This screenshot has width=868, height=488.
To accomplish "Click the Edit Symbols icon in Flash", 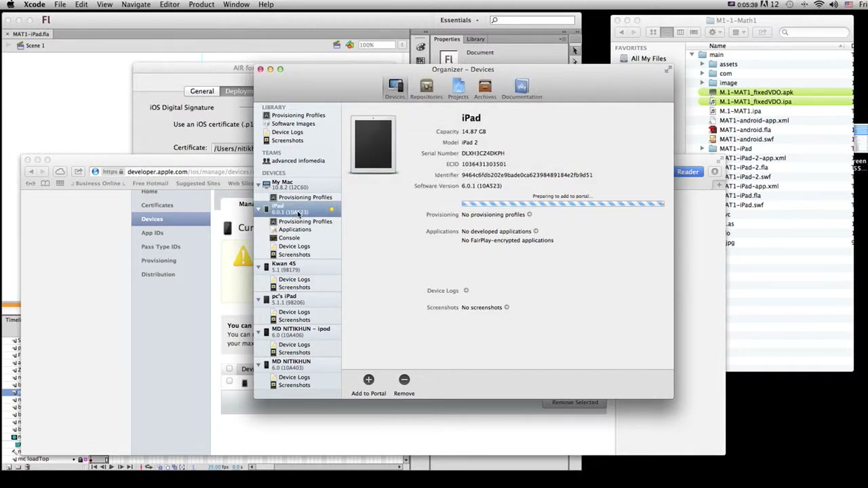I will coord(349,45).
